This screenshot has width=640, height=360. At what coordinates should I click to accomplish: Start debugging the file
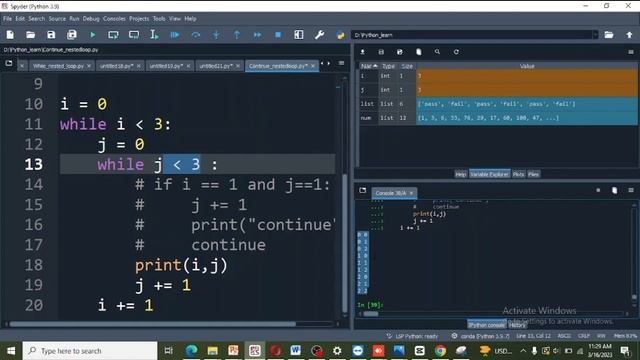175,35
